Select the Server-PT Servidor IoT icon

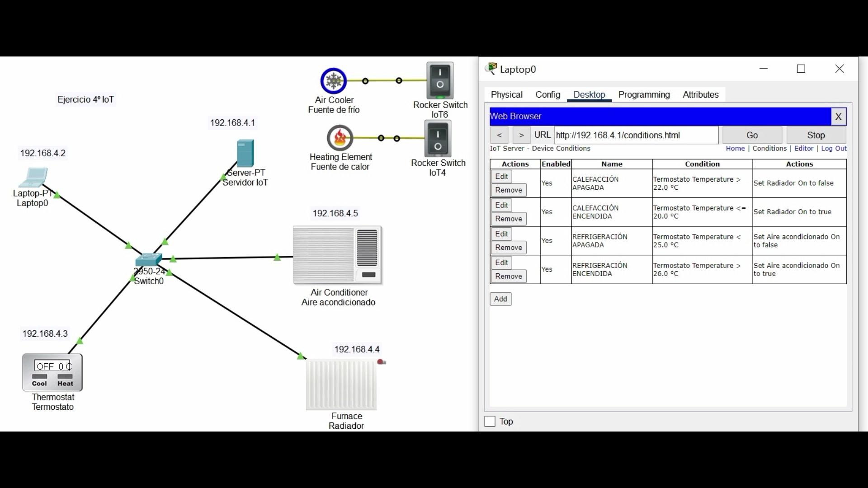click(x=245, y=153)
